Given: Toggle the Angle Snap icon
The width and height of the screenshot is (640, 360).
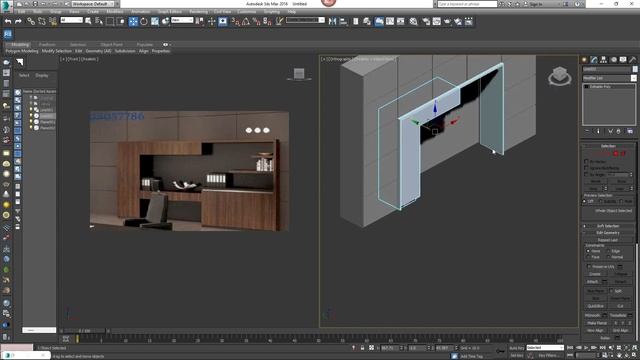Looking at the screenshot, I should pyautogui.click(x=246, y=21).
